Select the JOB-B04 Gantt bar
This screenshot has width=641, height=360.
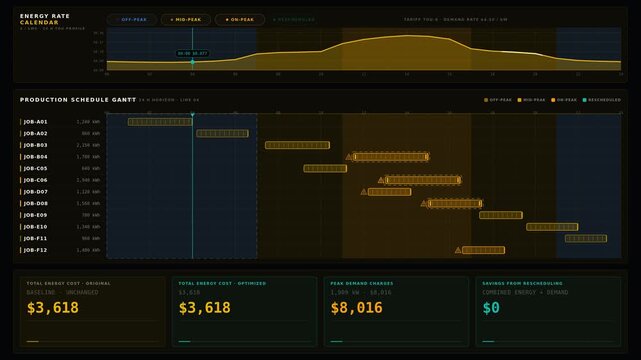pos(391,157)
